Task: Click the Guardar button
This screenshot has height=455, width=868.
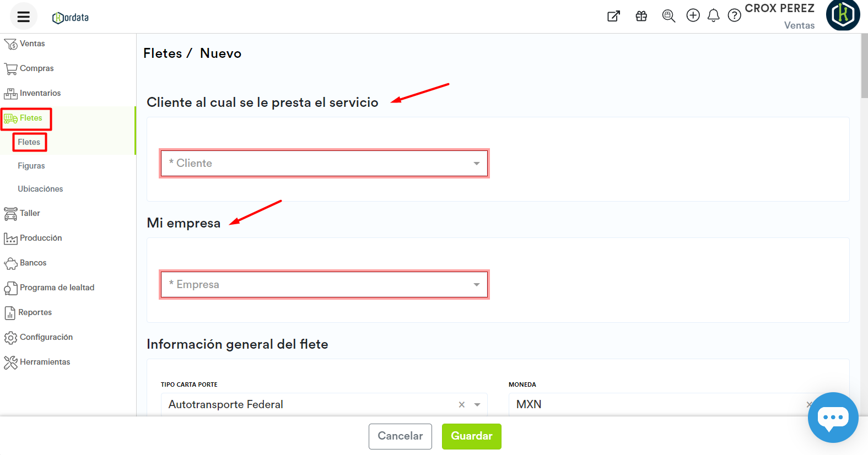Action: pyautogui.click(x=471, y=436)
